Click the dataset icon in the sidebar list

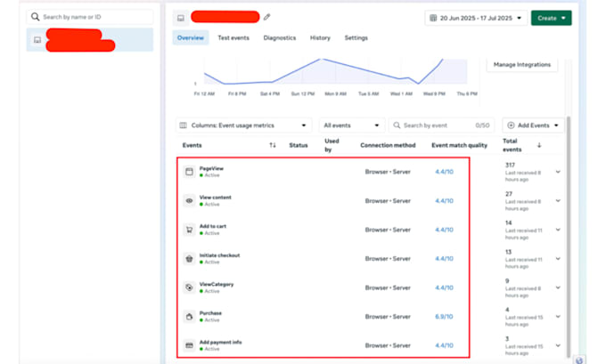pos(37,40)
